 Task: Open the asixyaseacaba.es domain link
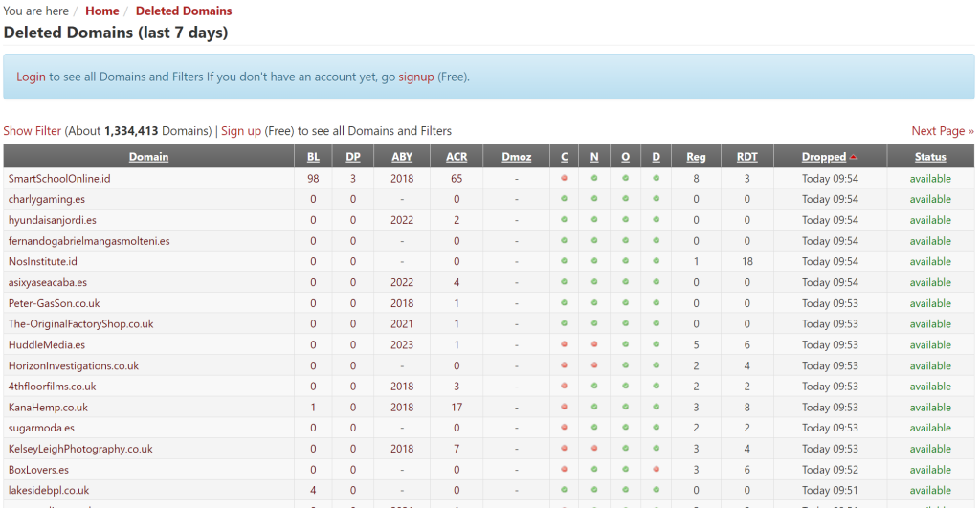click(48, 282)
